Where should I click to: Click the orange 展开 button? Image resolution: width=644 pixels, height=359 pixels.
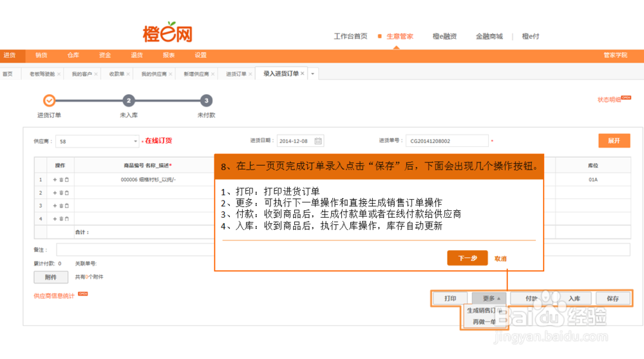[614, 141]
